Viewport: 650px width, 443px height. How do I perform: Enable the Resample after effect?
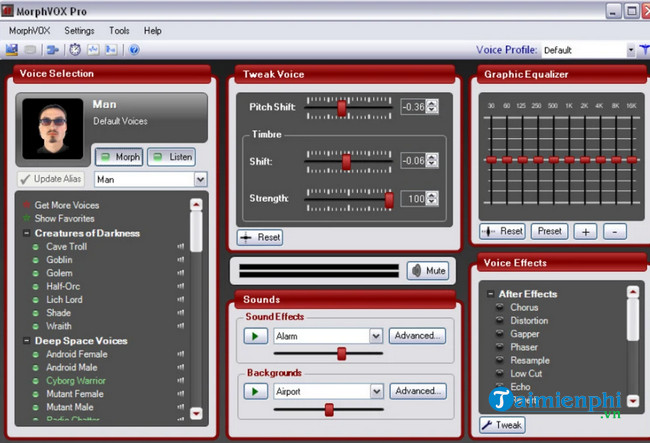pos(500,360)
